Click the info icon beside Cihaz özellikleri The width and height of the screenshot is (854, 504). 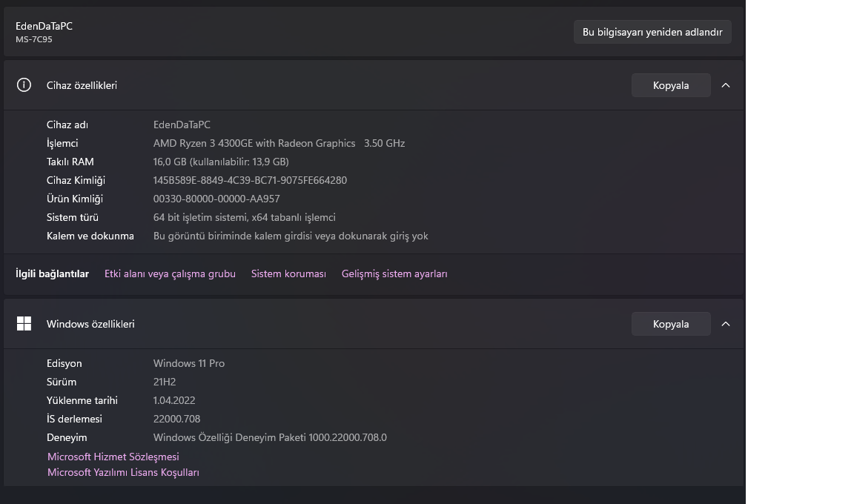point(24,85)
